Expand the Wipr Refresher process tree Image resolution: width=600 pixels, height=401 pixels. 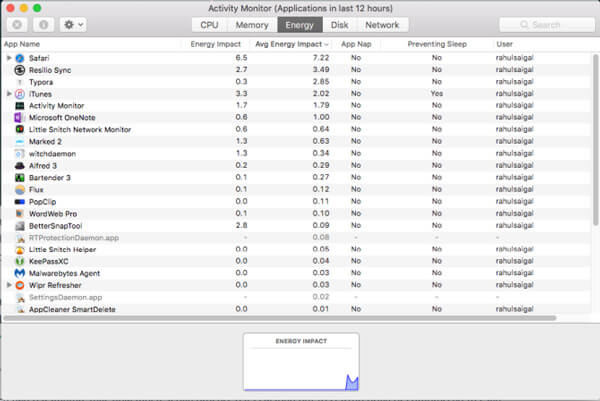9,285
